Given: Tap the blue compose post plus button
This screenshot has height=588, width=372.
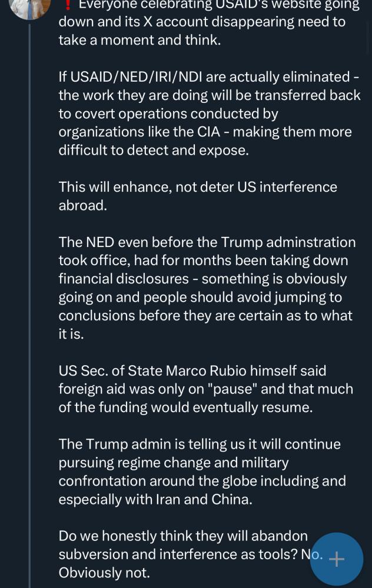Looking at the screenshot, I should (336, 559).
